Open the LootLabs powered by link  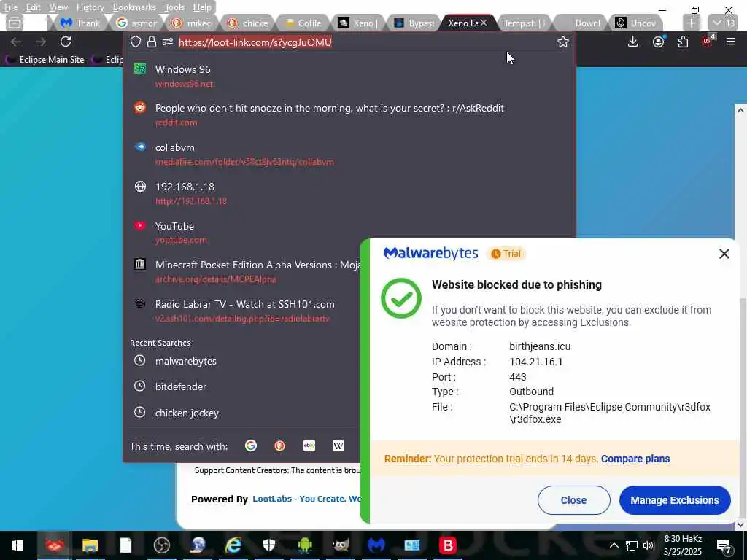(306, 499)
